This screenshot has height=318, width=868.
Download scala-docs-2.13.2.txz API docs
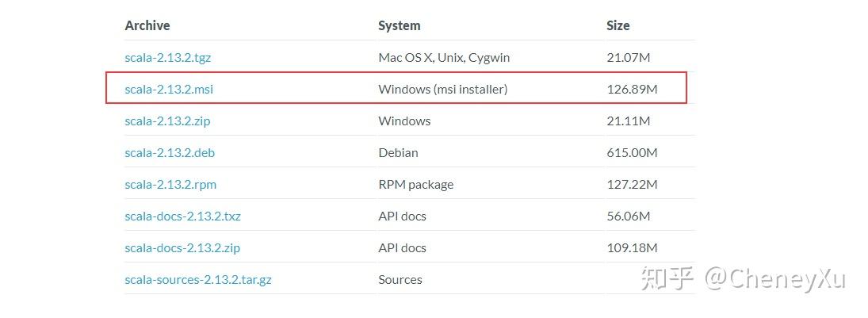point(182,216)
